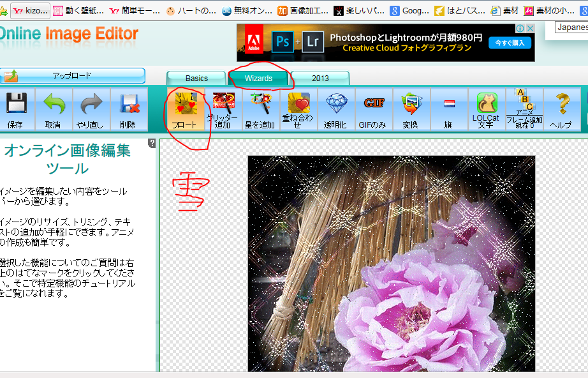
Task: Open the LOLCat text tool
Action: coord(487,109)
